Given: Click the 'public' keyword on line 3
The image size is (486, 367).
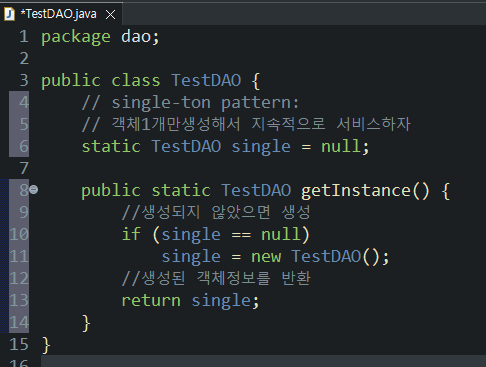Looking at the screenshot, I should click(x=71, y=81).
